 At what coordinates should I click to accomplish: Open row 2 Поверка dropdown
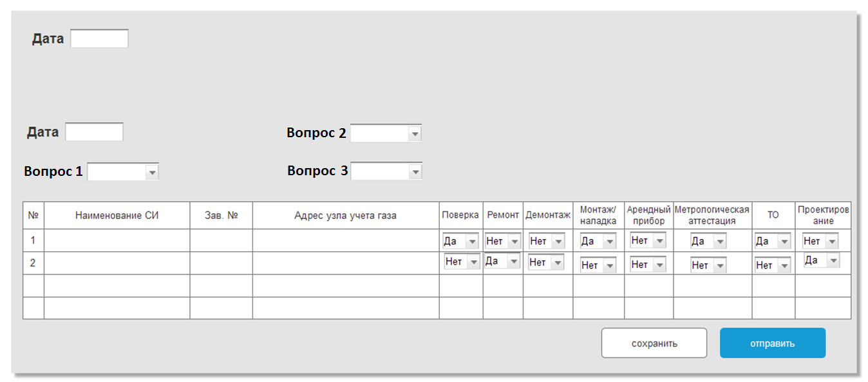[x=462, y=262]
